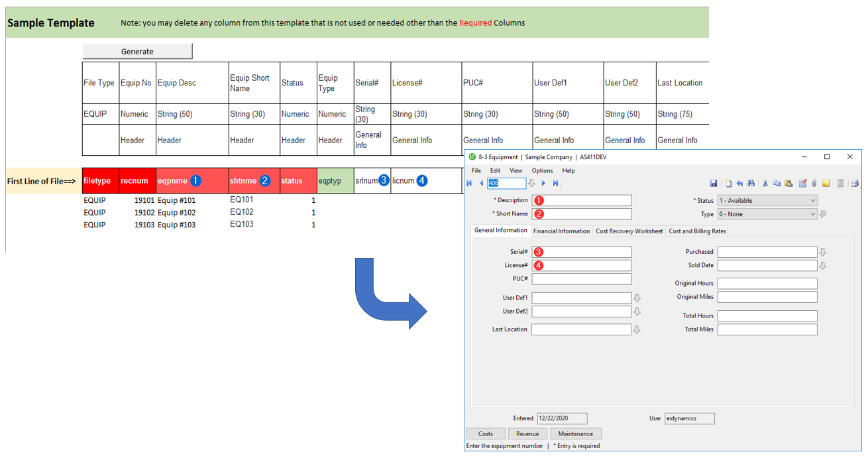Click the Save disk icon in toolbar
This screenshot has height=460, width=868.
[713, 184]
